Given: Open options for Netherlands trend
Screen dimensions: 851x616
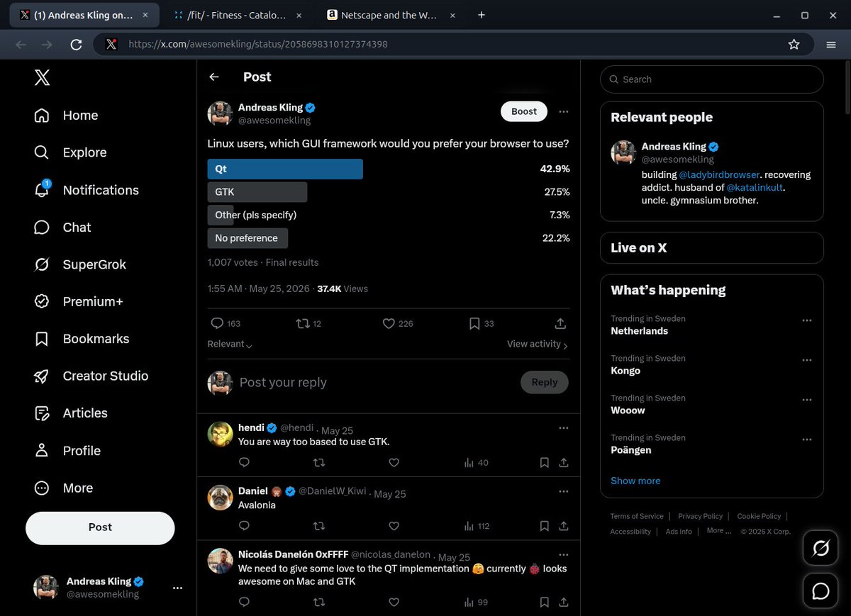Looking at the screenshot, I should (x=807, y=320).
